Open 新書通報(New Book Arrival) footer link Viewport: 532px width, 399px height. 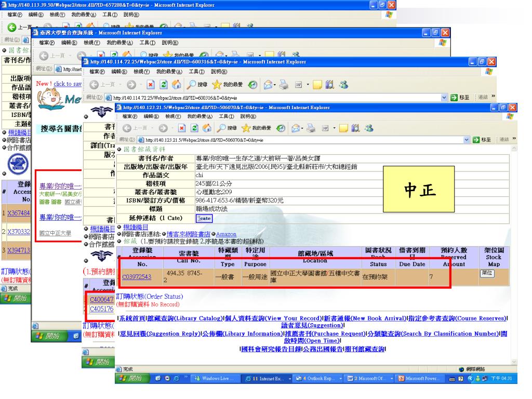[365, 318]
